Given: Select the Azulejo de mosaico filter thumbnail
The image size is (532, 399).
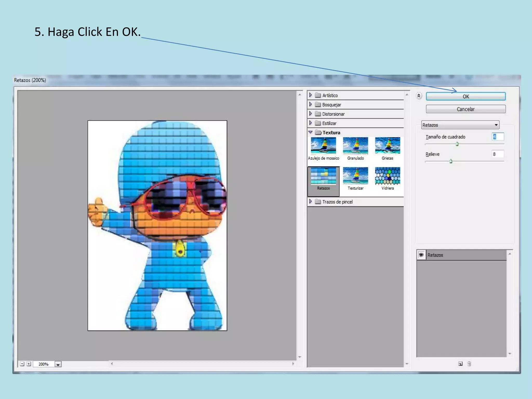Looking at the screenshot, I should coord(323,146).
